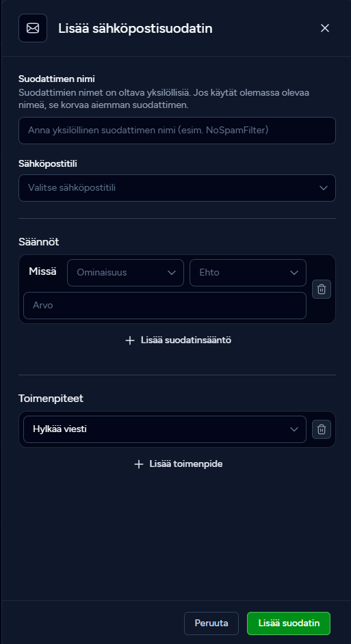Open the Hylkää viesti action dropdown

click(x=165, y=429)
